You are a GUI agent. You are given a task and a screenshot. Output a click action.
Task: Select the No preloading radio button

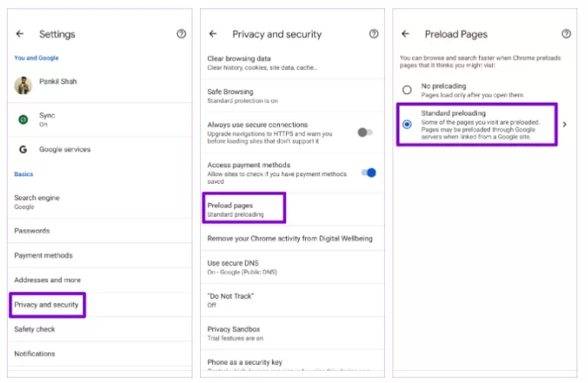(x=407, y=90)
